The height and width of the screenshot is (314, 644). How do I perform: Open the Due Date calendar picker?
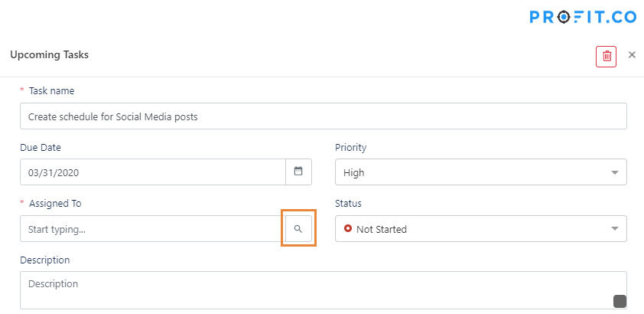point(298,172)
